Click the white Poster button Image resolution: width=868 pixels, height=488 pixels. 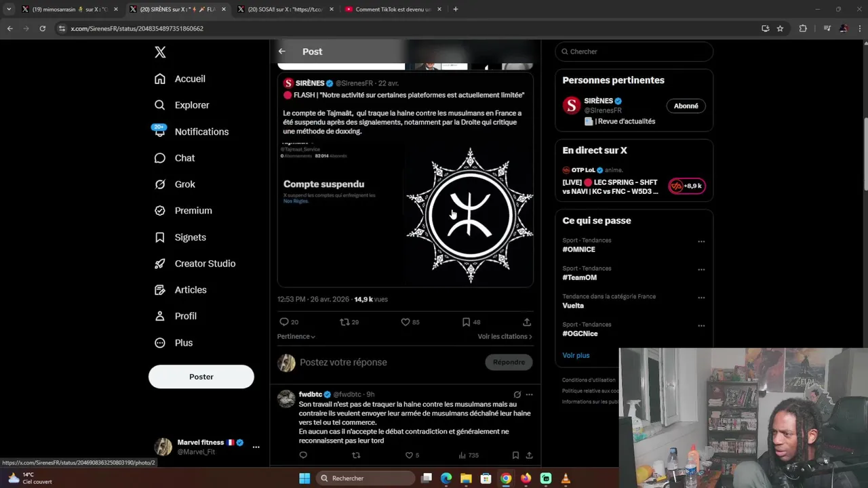tap(201, 377)
